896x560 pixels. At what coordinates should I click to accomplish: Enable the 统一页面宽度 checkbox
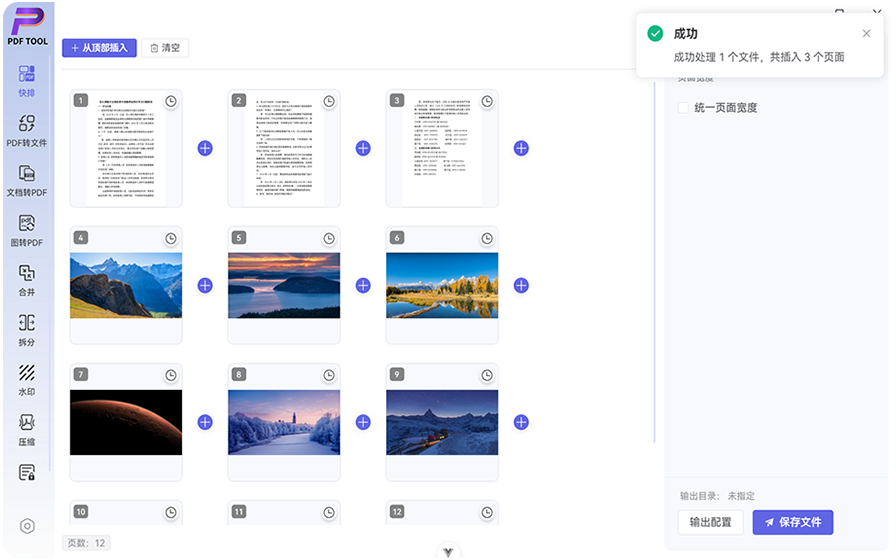click(x=684, y=108)
